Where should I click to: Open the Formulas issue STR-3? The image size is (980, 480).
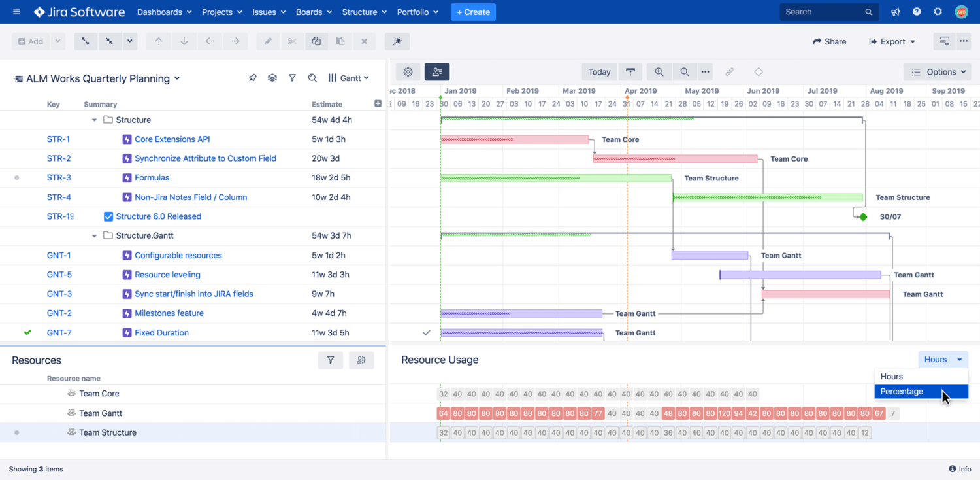coord(152,177)
